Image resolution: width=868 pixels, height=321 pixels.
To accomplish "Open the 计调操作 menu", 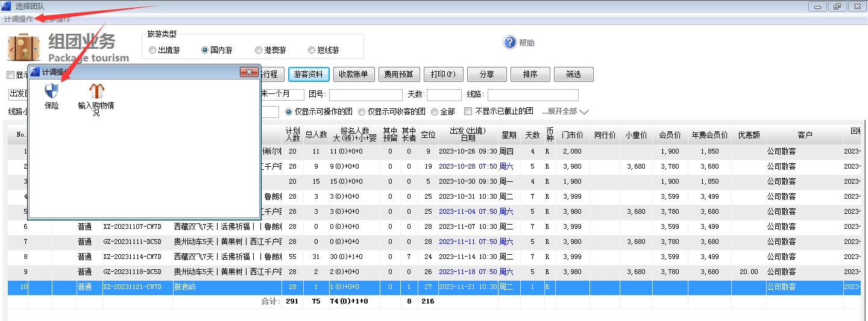I will click(19, 19).
